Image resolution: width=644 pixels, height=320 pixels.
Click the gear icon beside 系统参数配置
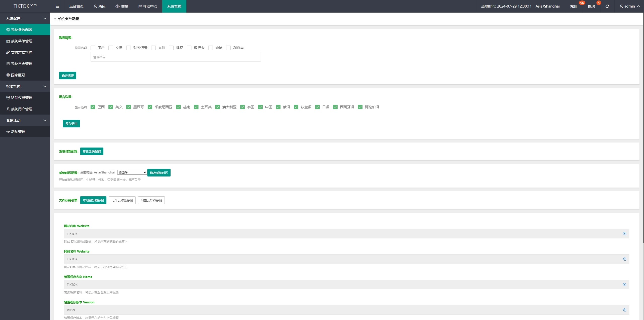[8, 30]
